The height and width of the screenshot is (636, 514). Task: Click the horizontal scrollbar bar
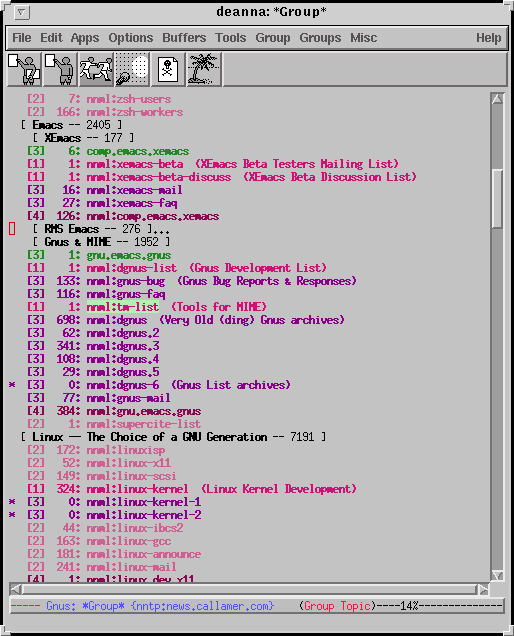[x=249, y=589]
